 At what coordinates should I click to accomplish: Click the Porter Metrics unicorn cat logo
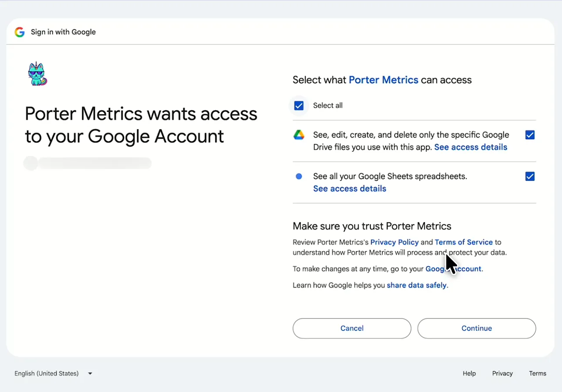pyautogui.click(x=37, y=73)
